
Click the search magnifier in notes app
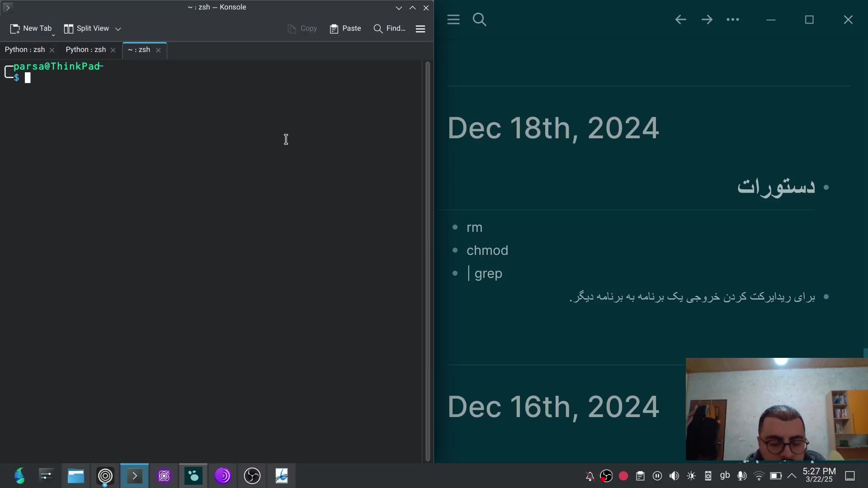pos(479,19)
